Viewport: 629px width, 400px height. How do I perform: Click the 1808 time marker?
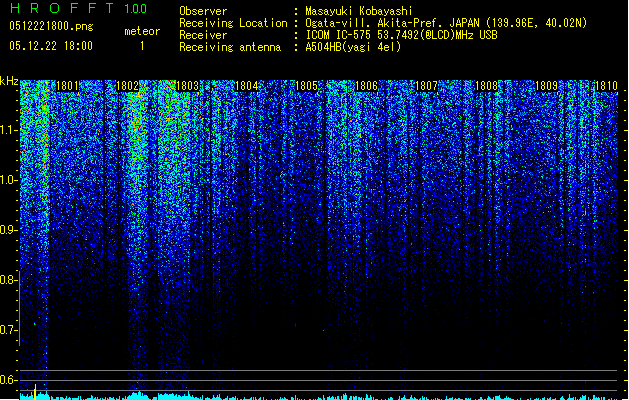tap(486, 86)
